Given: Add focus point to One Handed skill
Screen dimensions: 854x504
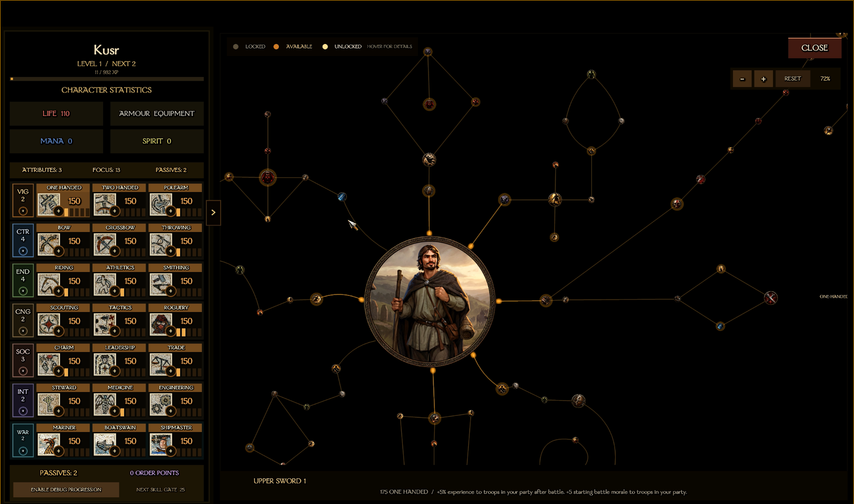Looking at the screenshot, I should coord(59,211).
